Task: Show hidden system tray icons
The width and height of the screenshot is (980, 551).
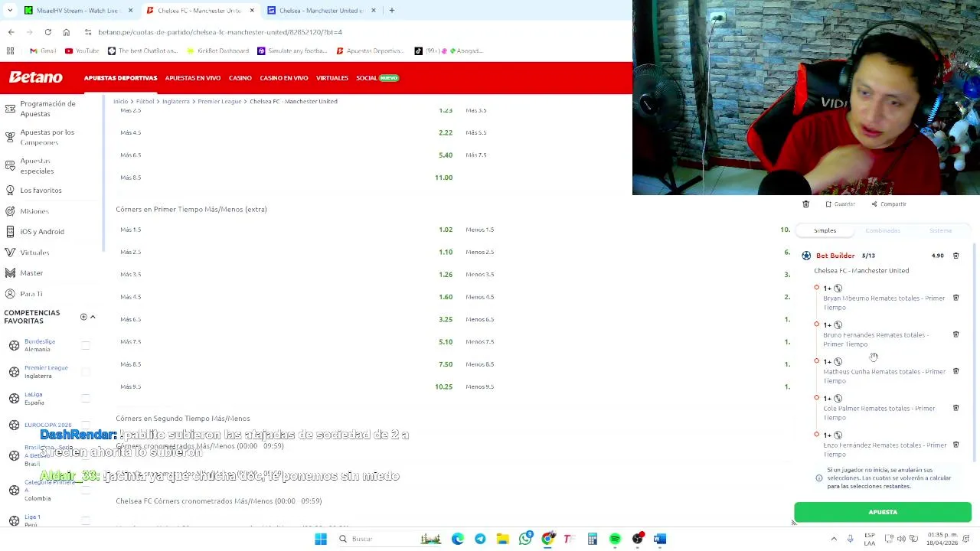Action: (x=834, y=539)
